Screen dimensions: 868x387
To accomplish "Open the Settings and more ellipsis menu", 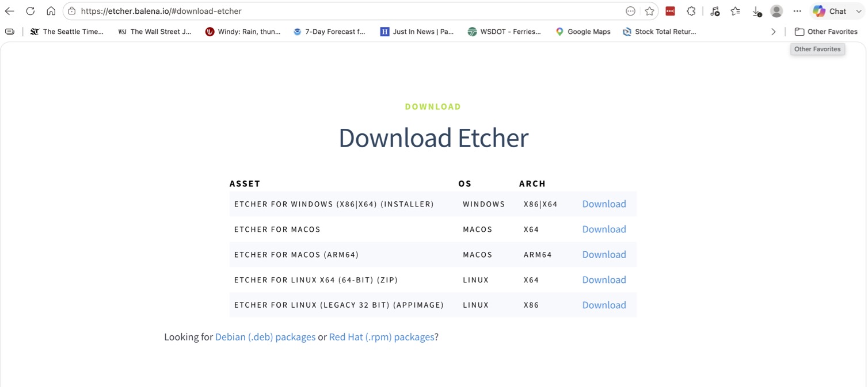I will pos(797,11).
